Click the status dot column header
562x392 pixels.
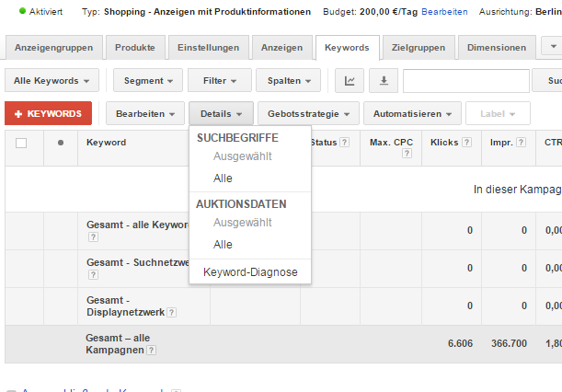coord(61,143)
